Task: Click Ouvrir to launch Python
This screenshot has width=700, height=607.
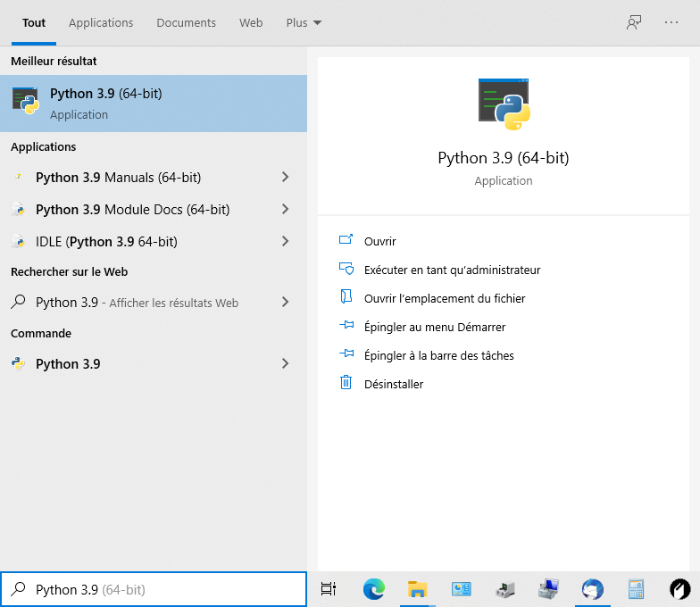Action: coord(380,241)
